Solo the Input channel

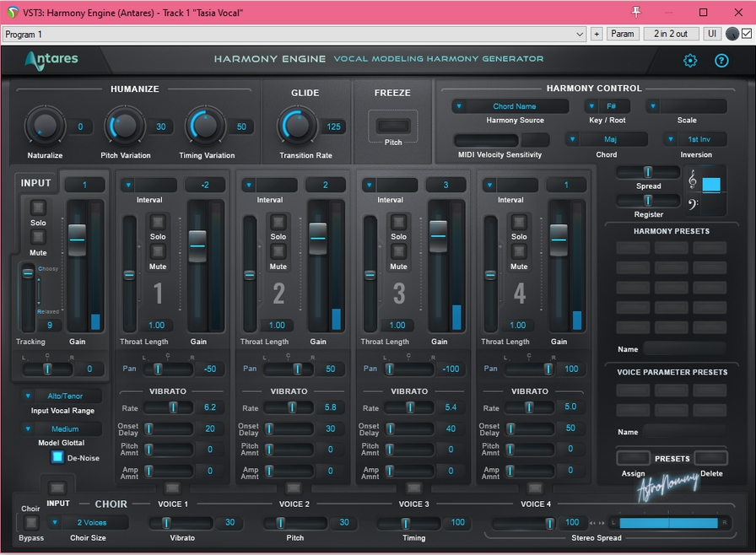click(x=38, y=207)
